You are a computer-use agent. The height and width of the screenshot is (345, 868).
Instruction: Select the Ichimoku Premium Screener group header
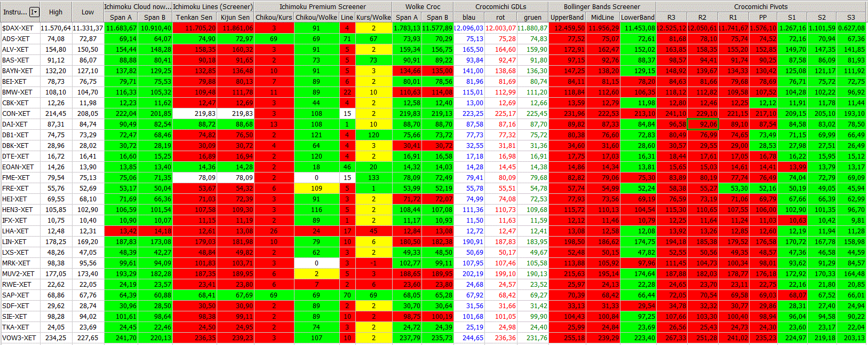click(x=323, y=6)
